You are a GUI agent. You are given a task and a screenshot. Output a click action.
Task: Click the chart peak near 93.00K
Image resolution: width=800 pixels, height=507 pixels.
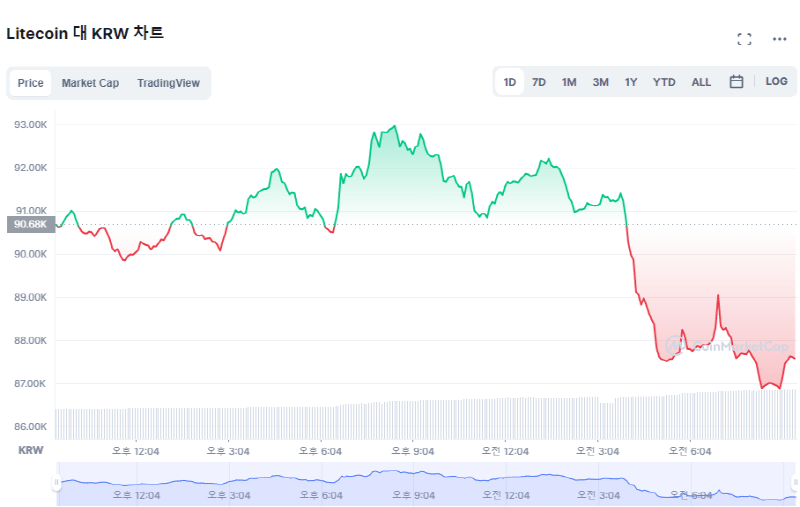(395, 127)
